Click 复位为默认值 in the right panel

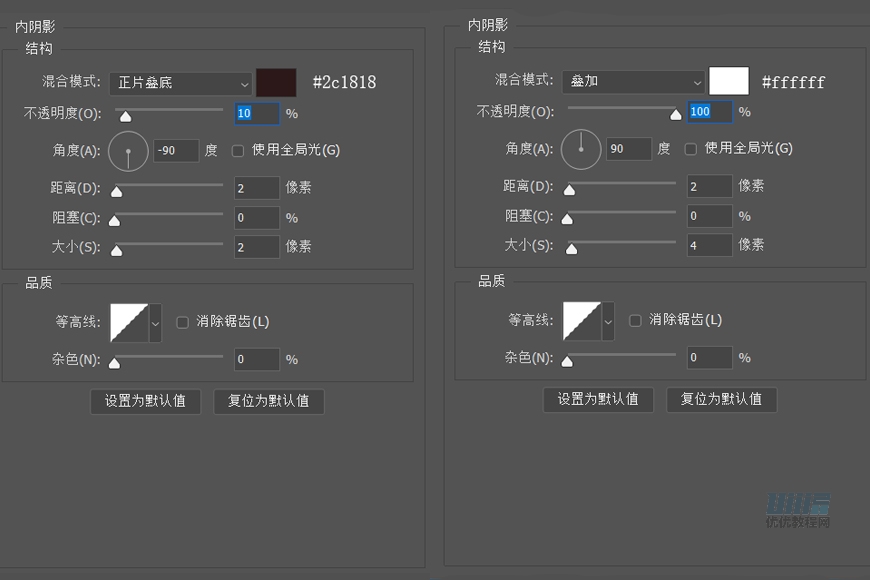[x=721, y=399]
